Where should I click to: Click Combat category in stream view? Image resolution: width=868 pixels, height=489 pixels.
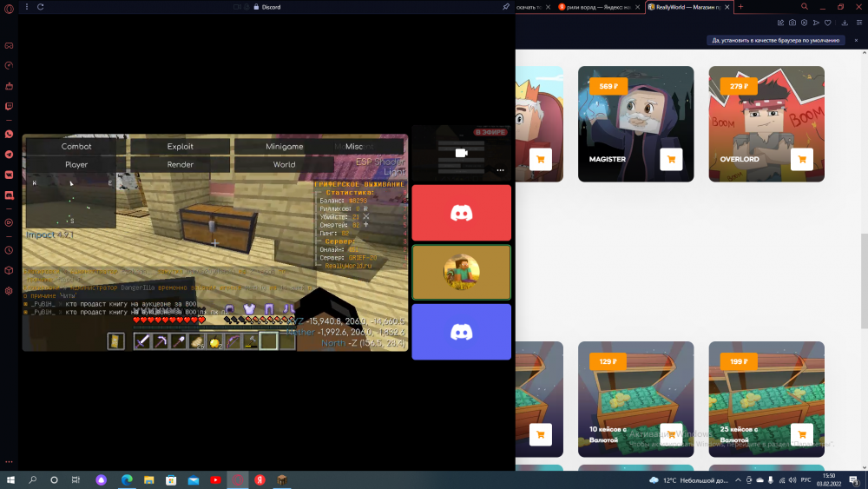pos(76,146)
